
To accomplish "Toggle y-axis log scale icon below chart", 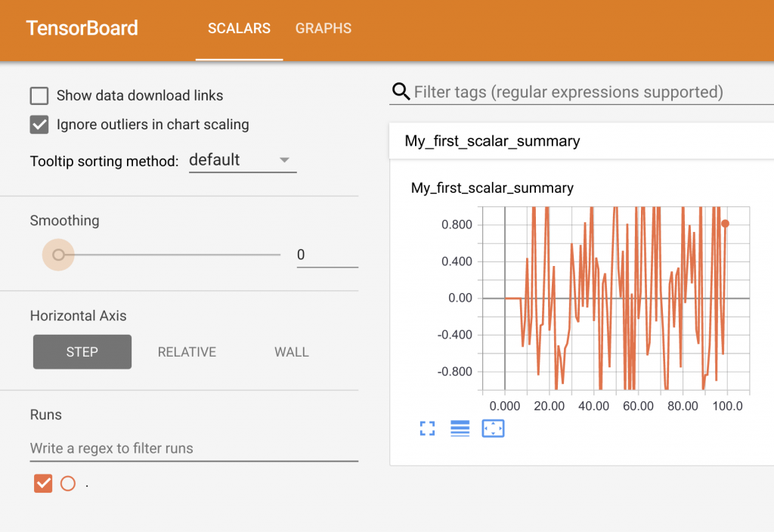I will coord(460,428).
